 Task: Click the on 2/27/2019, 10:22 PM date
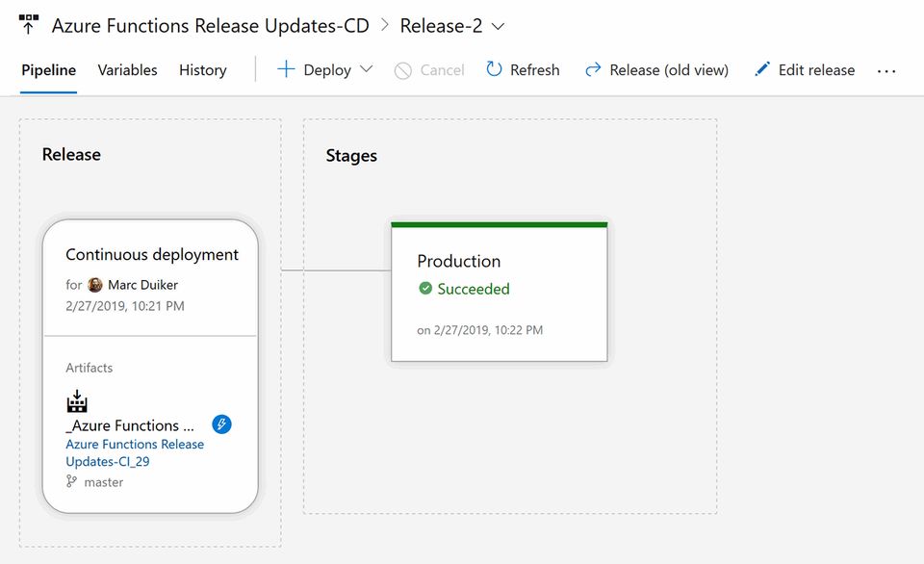479,330
